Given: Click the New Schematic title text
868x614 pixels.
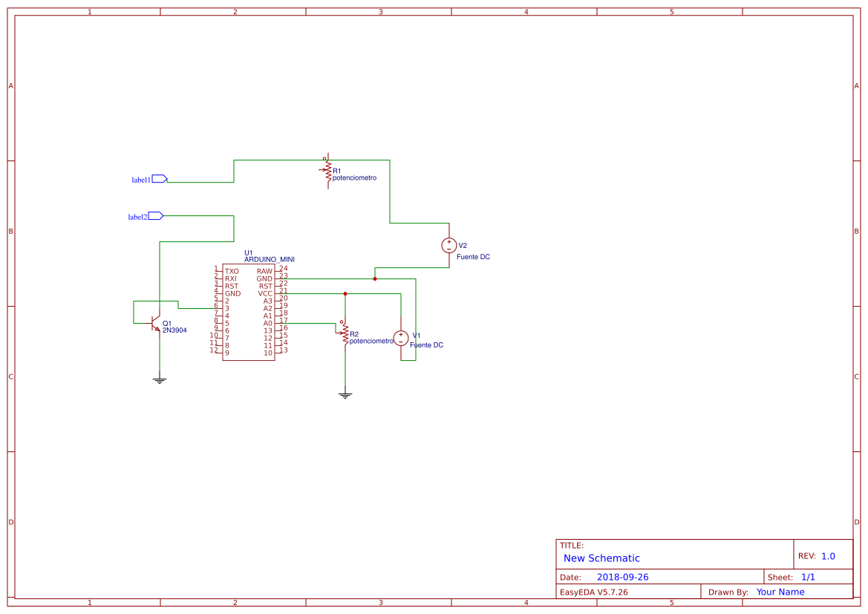Looking at the screenshot, I should (601, 558).
